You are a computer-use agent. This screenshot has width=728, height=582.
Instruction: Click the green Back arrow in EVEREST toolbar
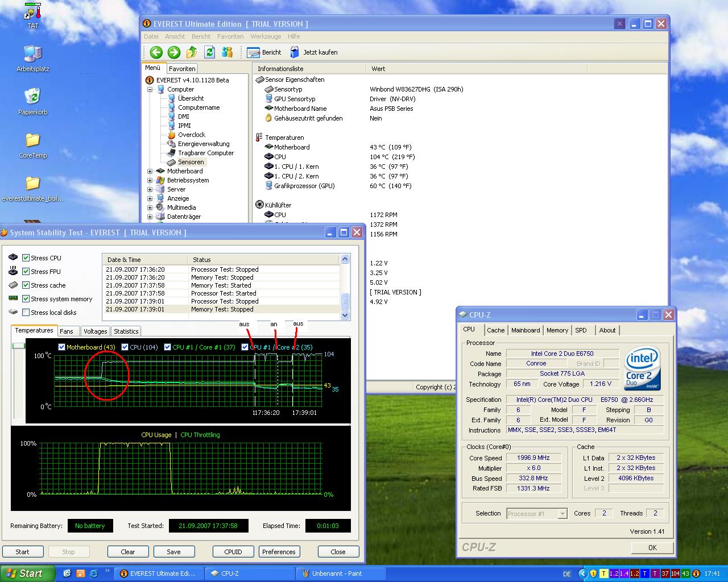[156, 52]
